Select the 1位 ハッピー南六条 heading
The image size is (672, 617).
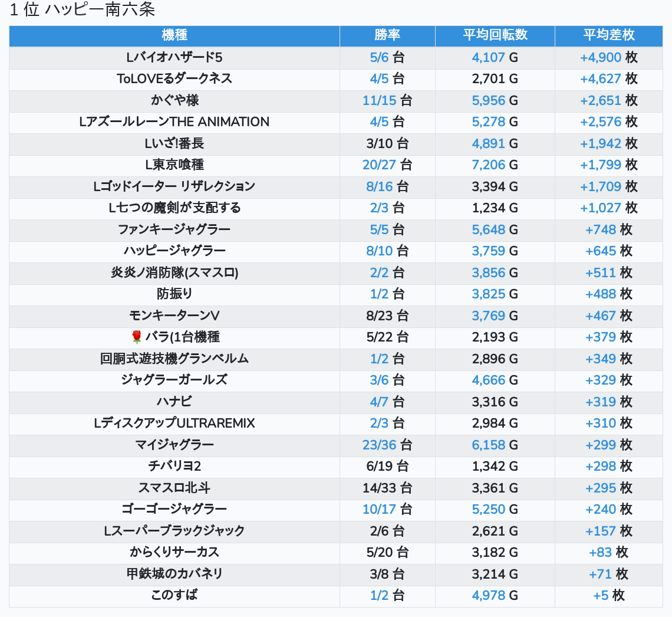pyautogui.click(x=83, y=9)
